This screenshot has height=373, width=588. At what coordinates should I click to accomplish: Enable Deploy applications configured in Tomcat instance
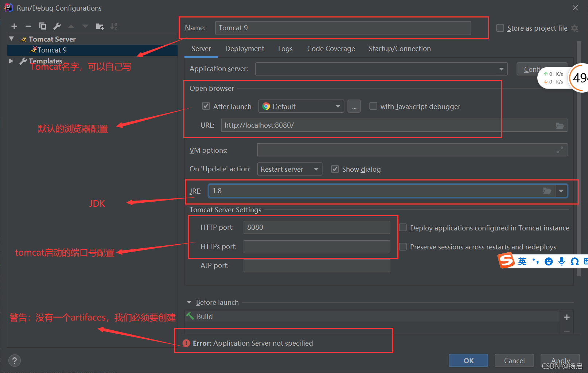403,228
